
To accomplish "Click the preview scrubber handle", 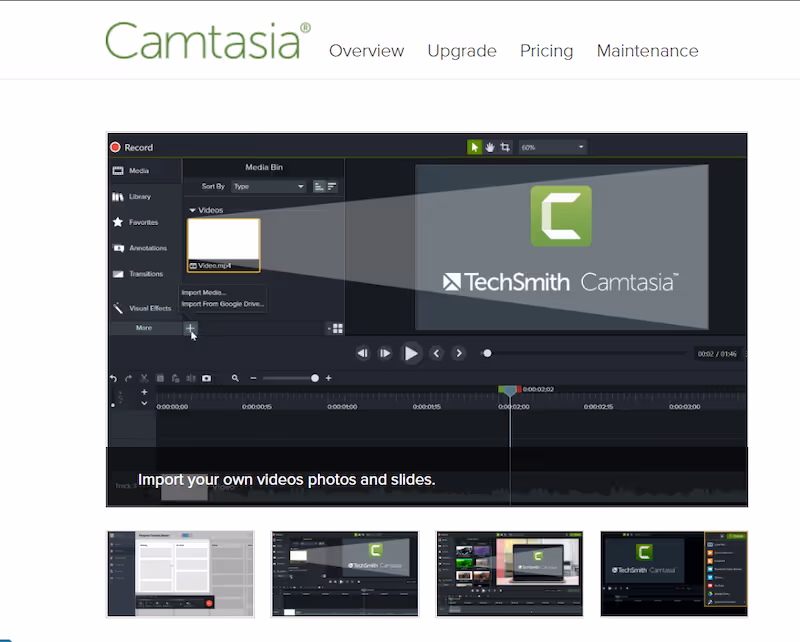I will coord(487,353).
